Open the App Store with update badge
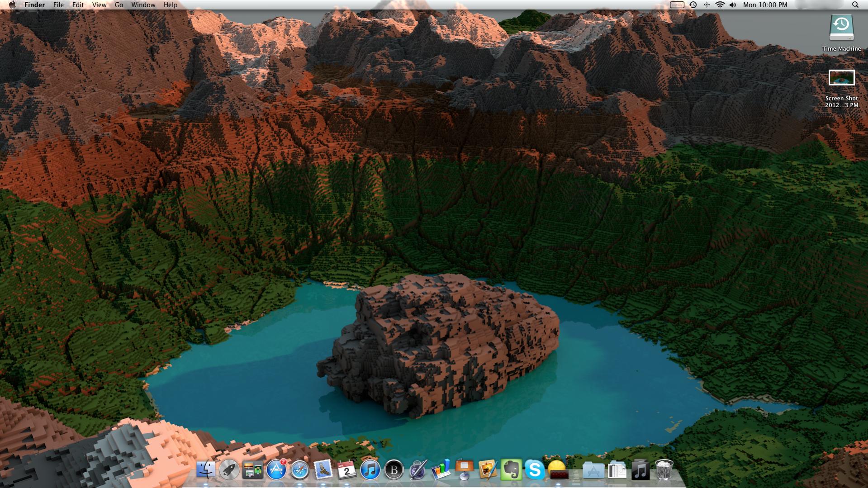This screenshot has height=488, width=868. 276,470
